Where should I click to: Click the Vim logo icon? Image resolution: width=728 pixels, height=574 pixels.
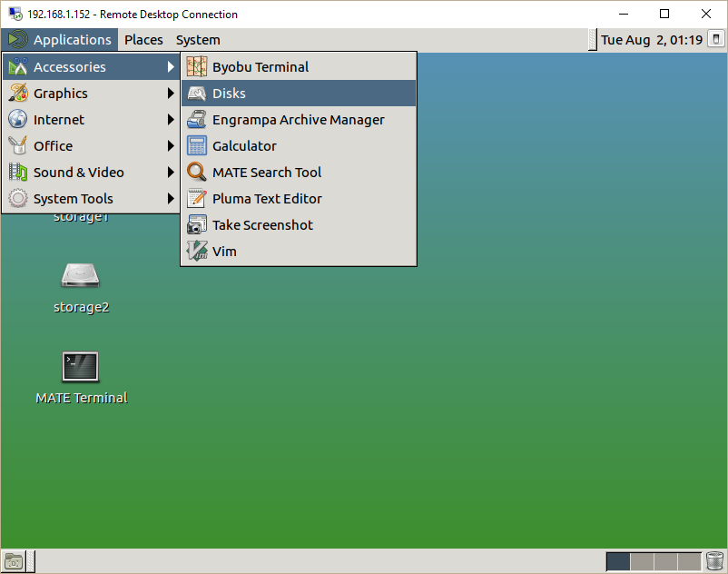pos(196,252)
